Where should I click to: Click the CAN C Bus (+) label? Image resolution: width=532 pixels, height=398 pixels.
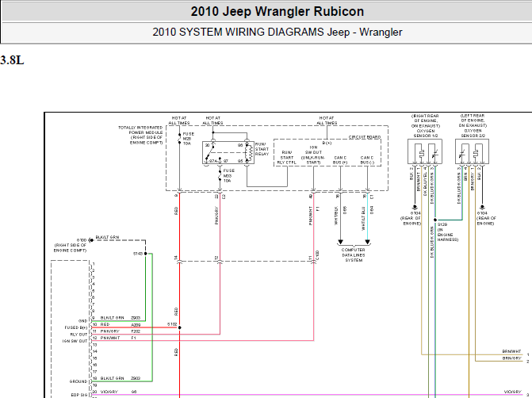click(x=340, y=160)
